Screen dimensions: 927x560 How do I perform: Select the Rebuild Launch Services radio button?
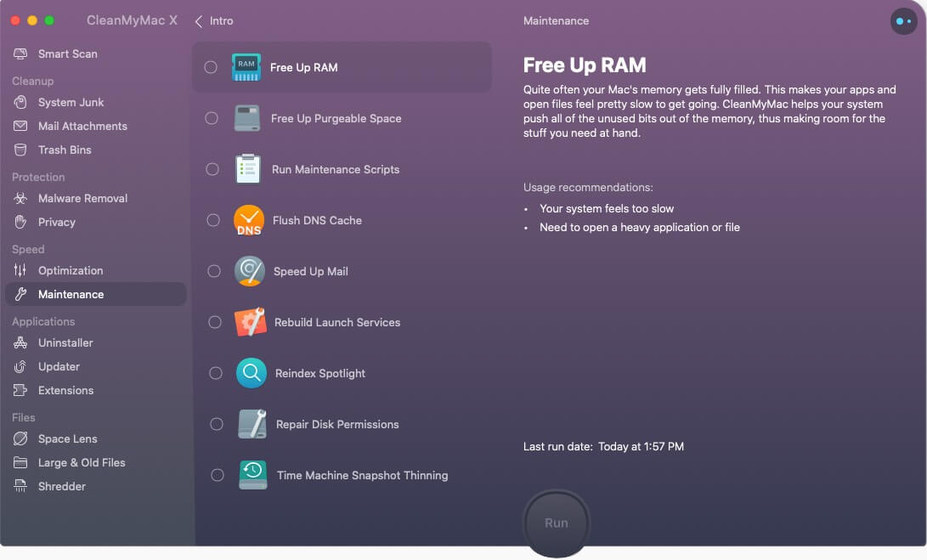pyautogui.click(x=215, y=322)
